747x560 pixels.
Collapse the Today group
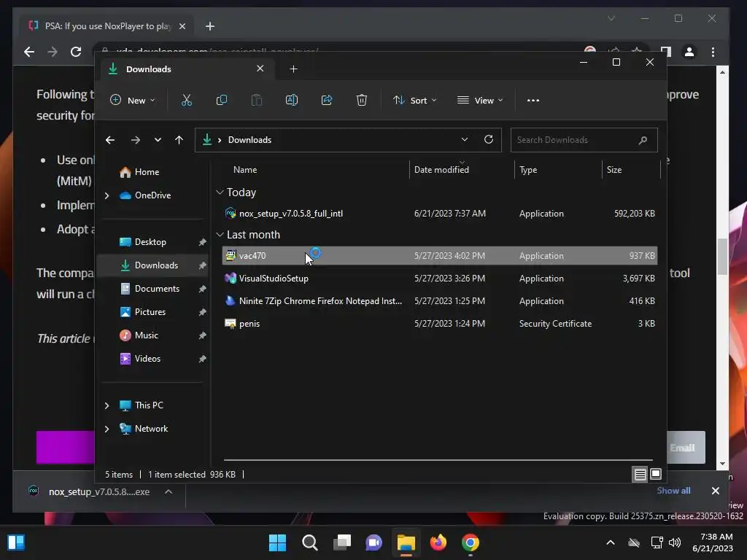pos(220,192)
